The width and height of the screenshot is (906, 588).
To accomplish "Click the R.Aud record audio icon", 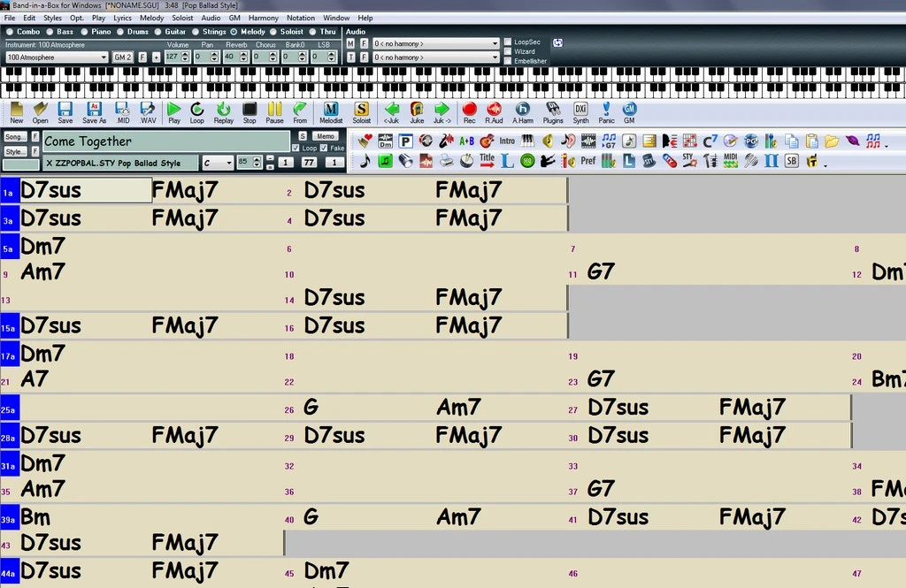I will pos(494,112).
